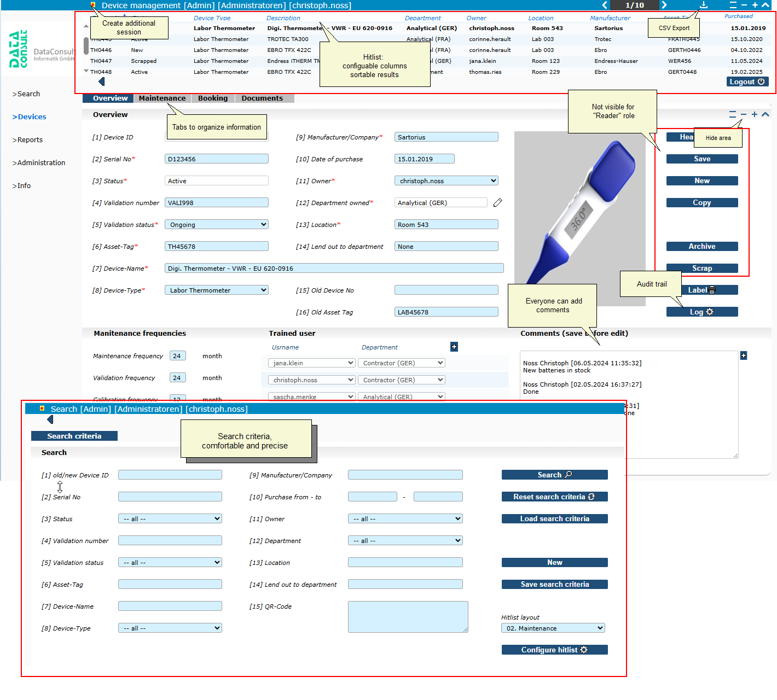Open the Validation status dropdown showing Ongoing
Screen dimensions: 777x700
216,225
